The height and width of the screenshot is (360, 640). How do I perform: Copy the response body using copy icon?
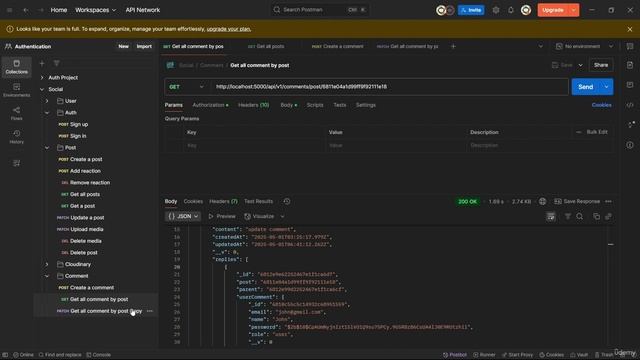pos(596,216)
